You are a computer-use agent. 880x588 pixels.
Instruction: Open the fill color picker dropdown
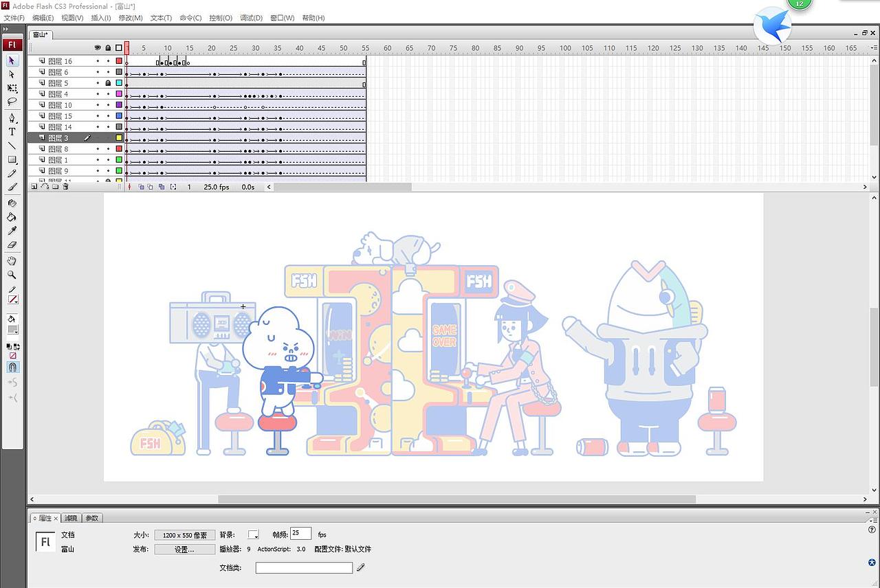pos(12,329)
